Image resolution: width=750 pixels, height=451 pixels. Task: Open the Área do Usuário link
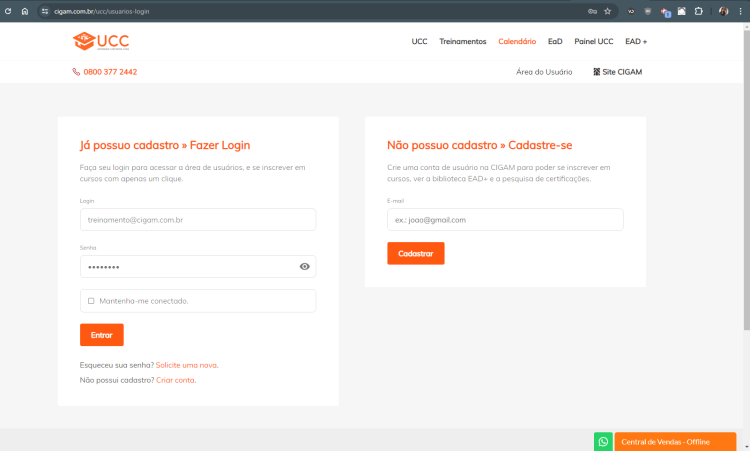click(544, 72)
